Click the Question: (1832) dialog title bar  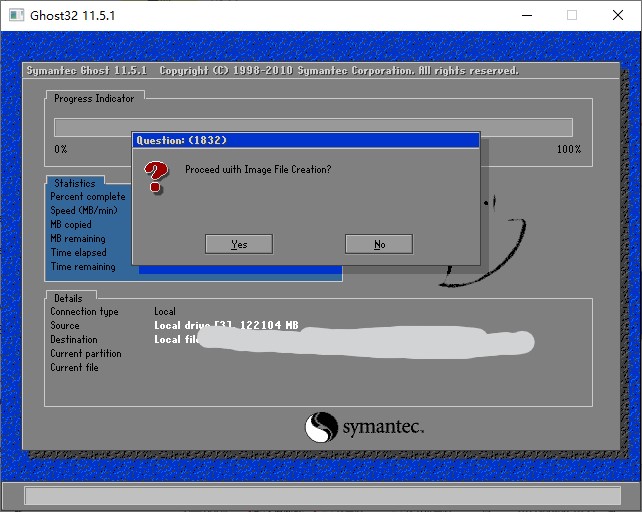(306, 140)
